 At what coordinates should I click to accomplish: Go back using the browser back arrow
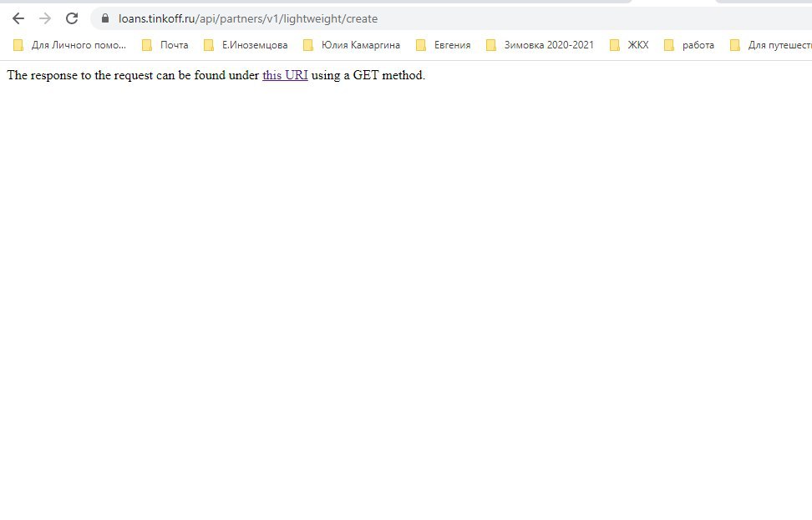tap(18, 18)
